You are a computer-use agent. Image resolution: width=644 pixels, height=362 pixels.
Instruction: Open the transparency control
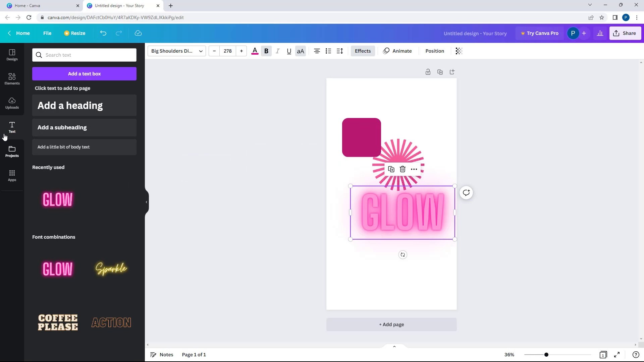point(459,51)
